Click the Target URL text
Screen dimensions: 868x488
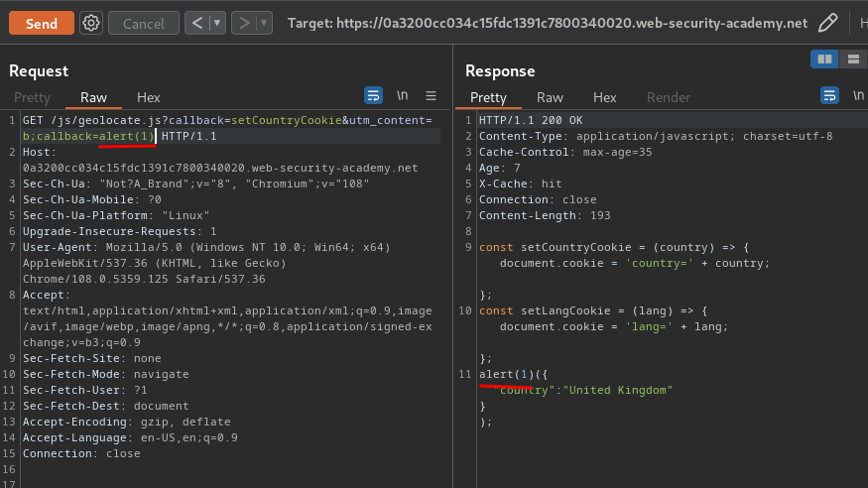pyautogui.click(x=547, y=23)
